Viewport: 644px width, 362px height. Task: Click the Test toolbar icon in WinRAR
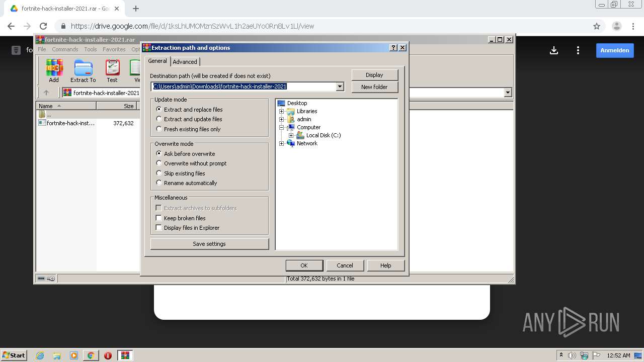tap(112, 70)
